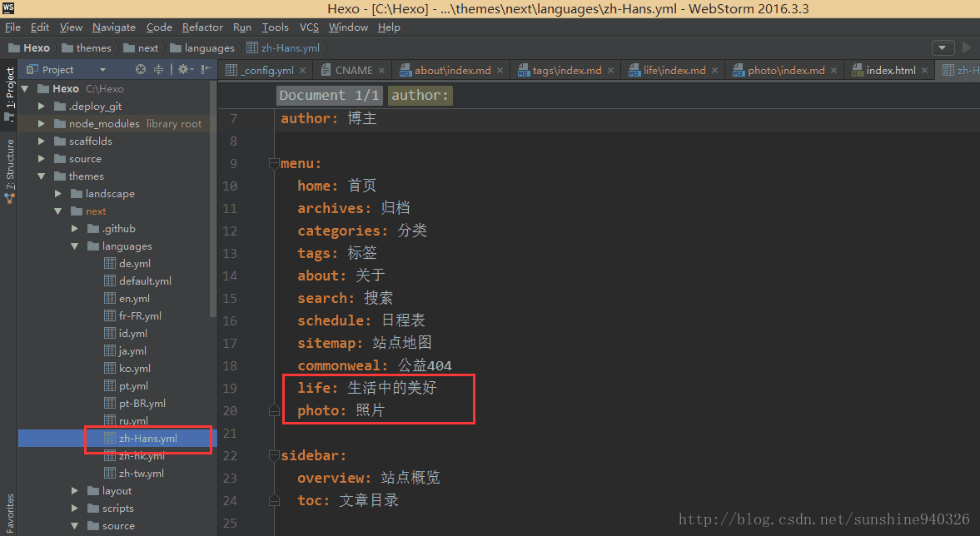980x536 pixels.
Task: Click Hexo in the breadcrumb bar
Action: point(29,48)
